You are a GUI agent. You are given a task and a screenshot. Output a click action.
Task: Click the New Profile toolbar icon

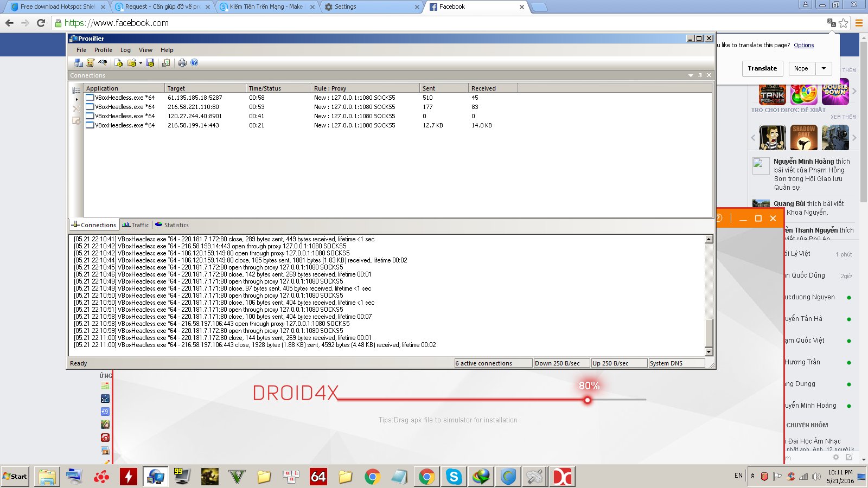coord(118,63)
